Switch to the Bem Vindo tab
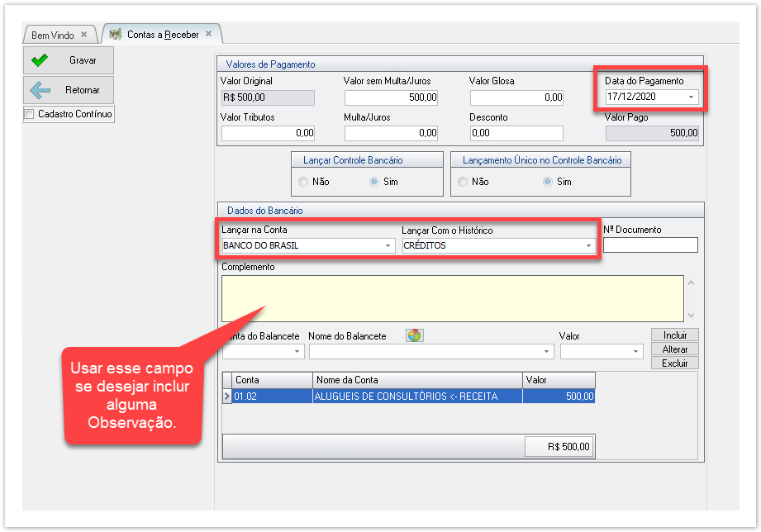 52,35
